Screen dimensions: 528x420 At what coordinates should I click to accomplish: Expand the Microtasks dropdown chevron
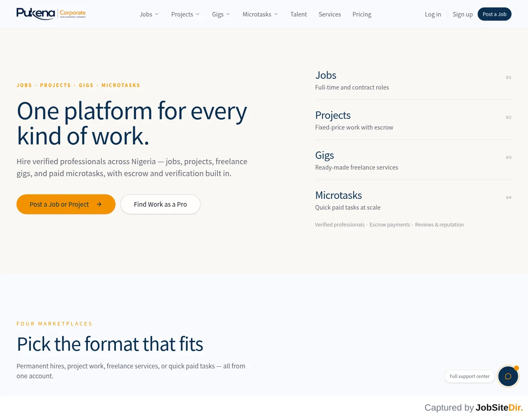tap(276, 14)
